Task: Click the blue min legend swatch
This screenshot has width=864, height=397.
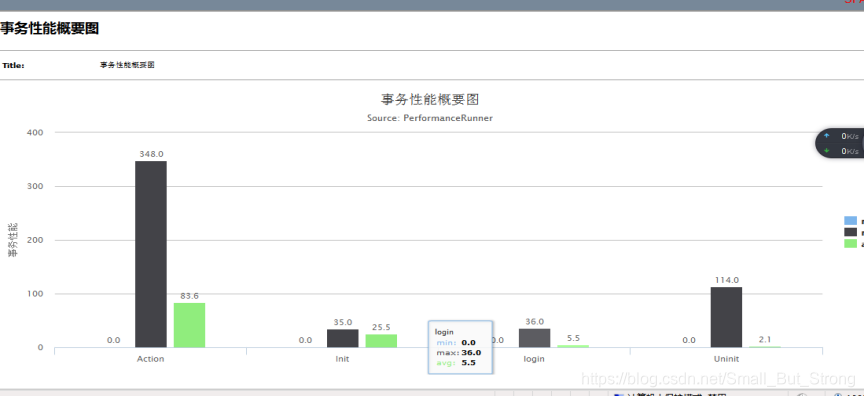Action: [850, 221]
